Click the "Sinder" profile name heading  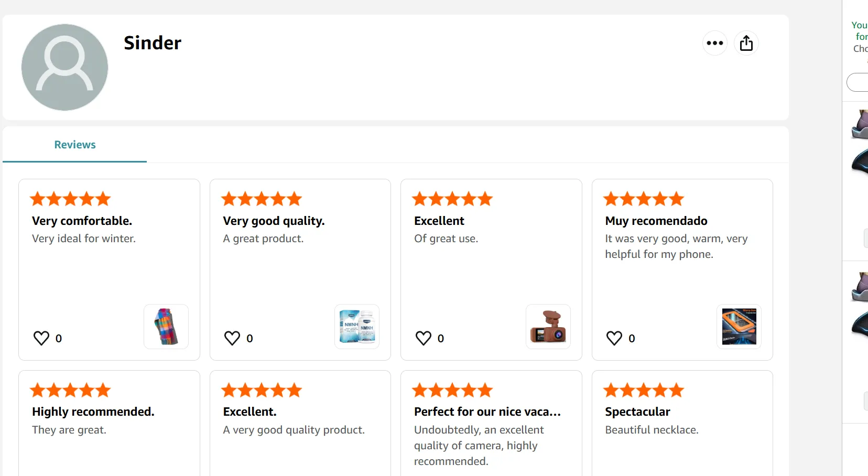(153, 43)
